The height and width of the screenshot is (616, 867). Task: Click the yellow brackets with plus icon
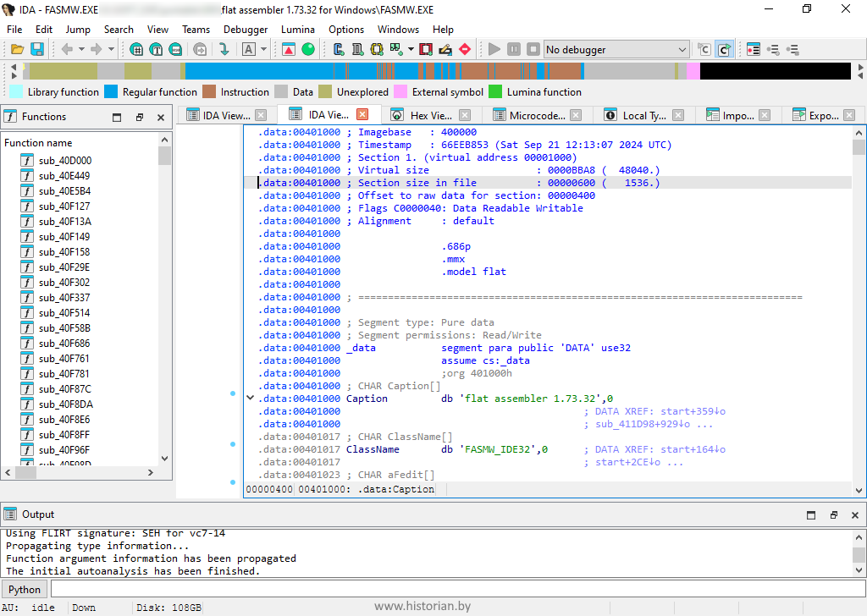click(377, 50)
